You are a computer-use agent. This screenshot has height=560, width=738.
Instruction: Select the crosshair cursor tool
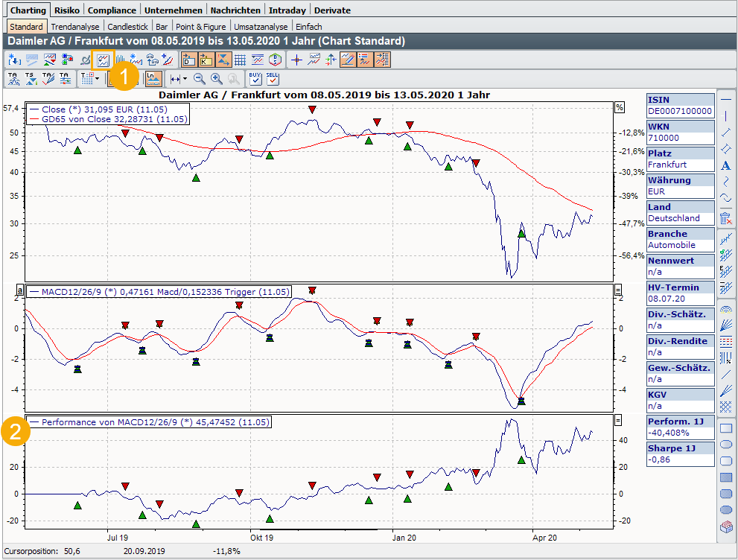pyautogui.click(x=296, y=60)
